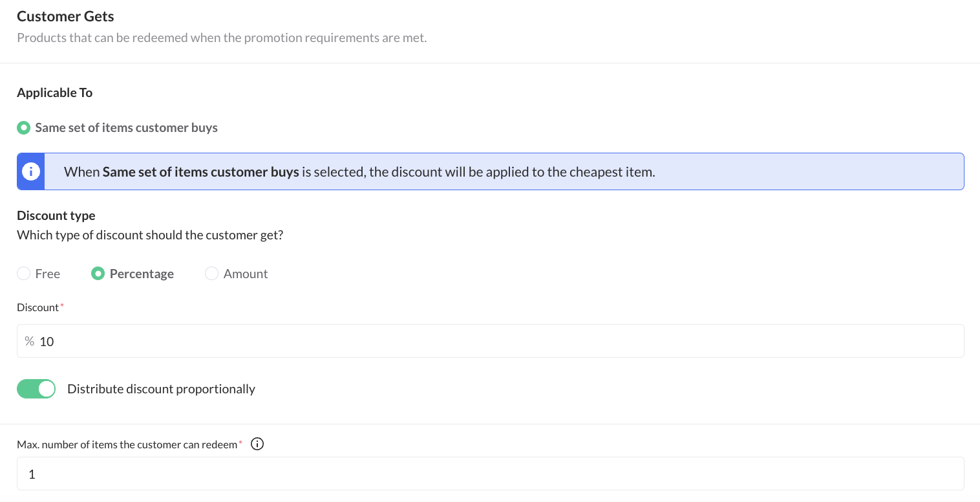Click the "Distribute discount proportionally" label text
Screen dimensions: 980x502
click(161, 389)
